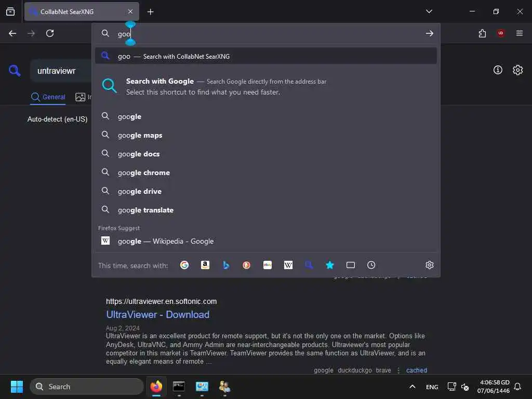The width and height of the screenshot is (532, 399).
Task: Open the uBlock Origin extension icon
Action: (501, 33)
